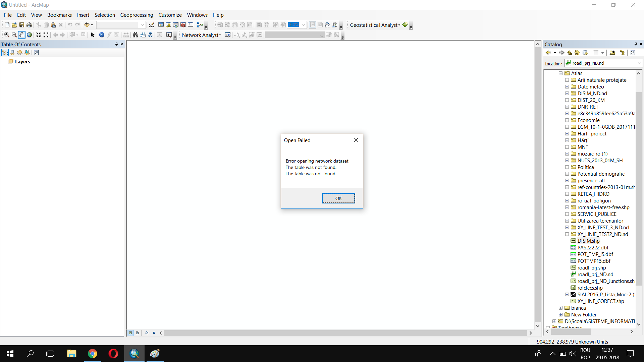The image size is (644, 362).
Task: Open the Catalog Location dropdown
Action: [x=639, y=63]
